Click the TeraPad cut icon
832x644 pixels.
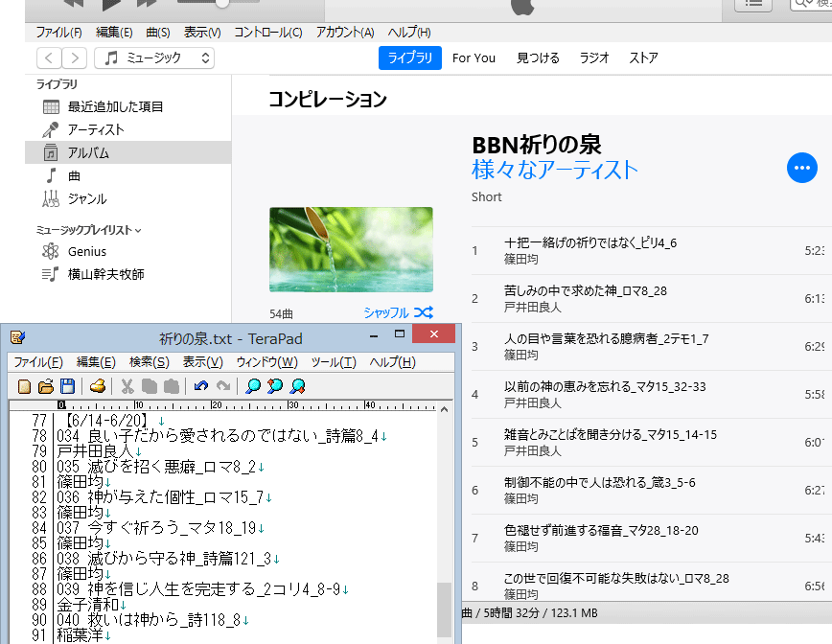click(127, 386)
